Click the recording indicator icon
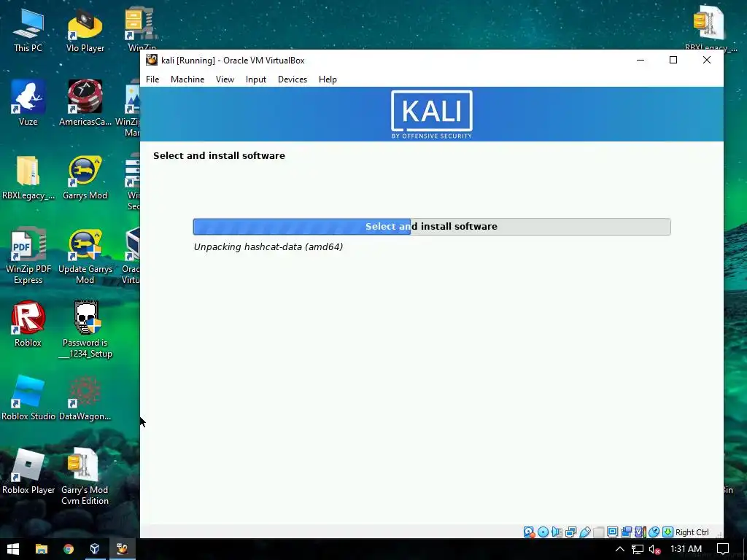 point(626,532)
